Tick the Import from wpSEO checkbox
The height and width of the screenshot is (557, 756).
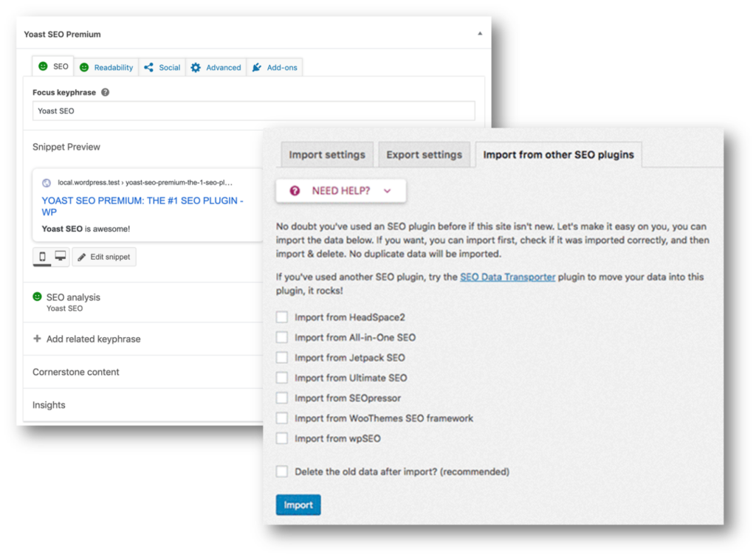click(281, 438)
